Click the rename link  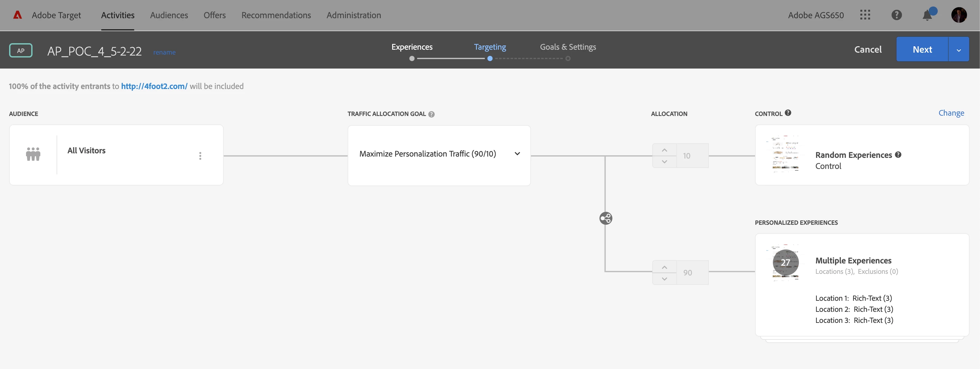[164, 52]
